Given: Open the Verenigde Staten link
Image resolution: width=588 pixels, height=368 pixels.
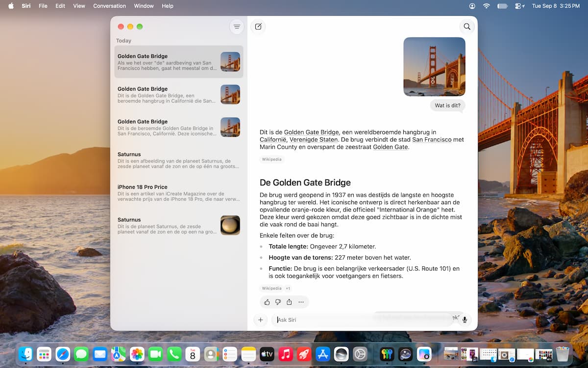Looking at the screenshot, I should coord(314,139).
